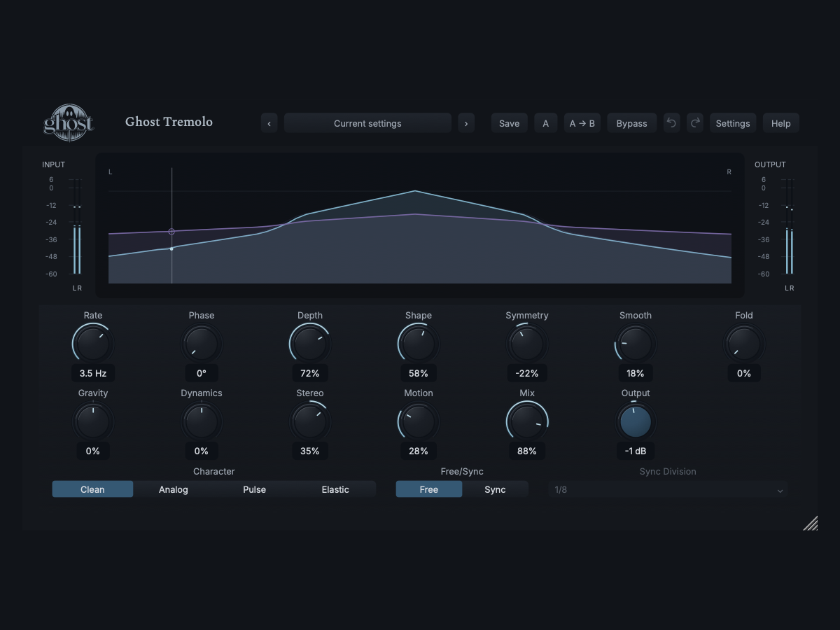Click the 28% motion value field

point(419,451)
